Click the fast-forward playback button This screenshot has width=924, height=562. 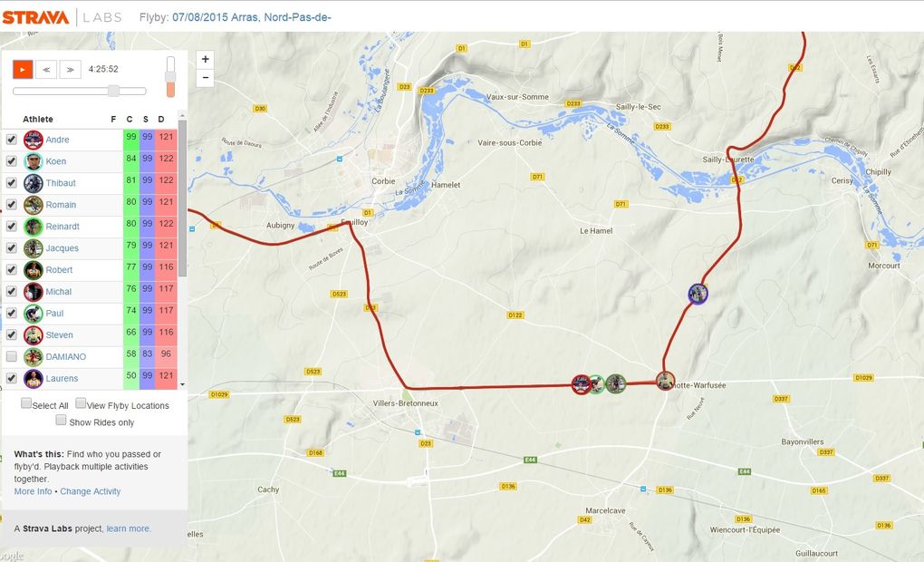point(70,69)
